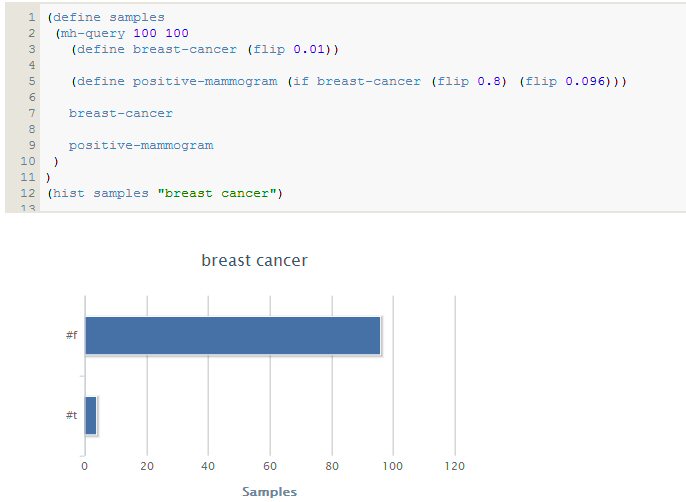Click the small #t histogram bar
Viewport: 686px width, 502px height.
[90, 415]
